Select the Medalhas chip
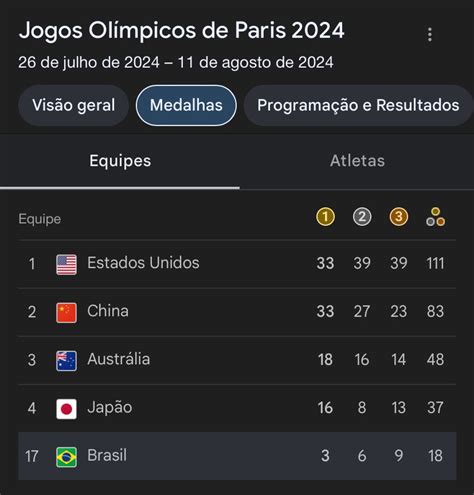Viewport: 474px width, 495px height. pos(186,105)
